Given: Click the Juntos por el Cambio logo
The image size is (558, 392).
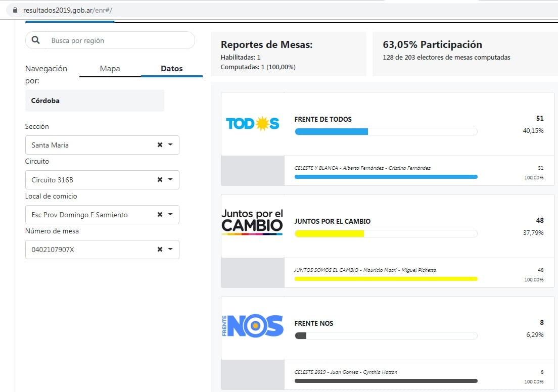Looking at the screenshot, I should click(252, 222).
